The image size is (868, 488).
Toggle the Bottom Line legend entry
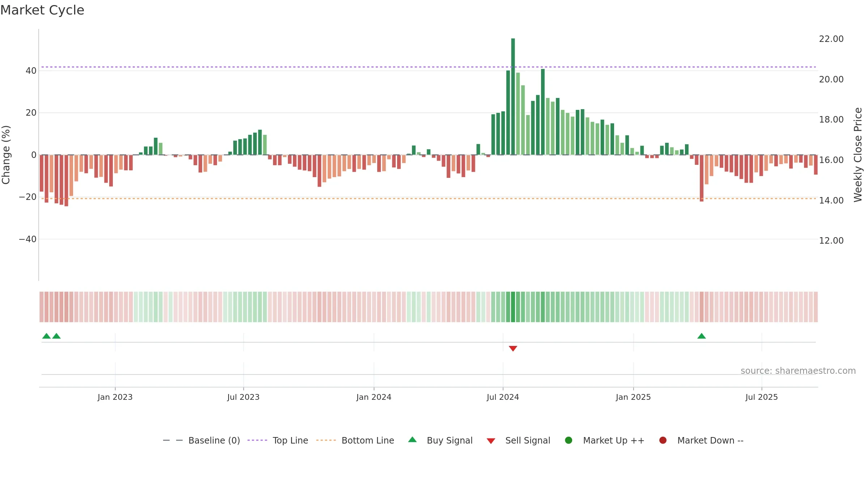point(355,440)
